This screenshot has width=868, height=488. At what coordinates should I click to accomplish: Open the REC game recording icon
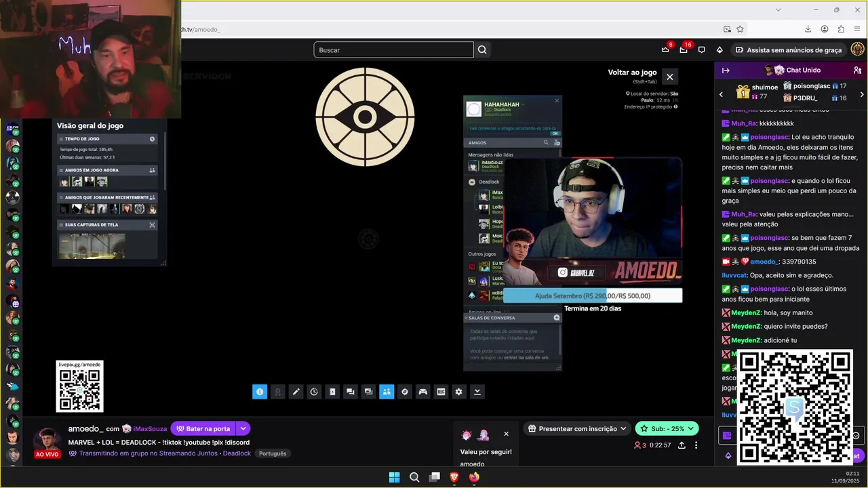(x=441, y=392)
